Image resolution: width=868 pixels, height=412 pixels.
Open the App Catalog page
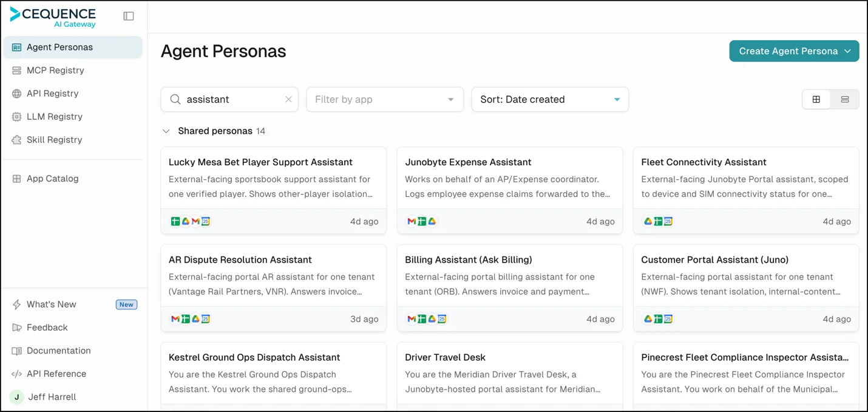click(x=73, y=179)
